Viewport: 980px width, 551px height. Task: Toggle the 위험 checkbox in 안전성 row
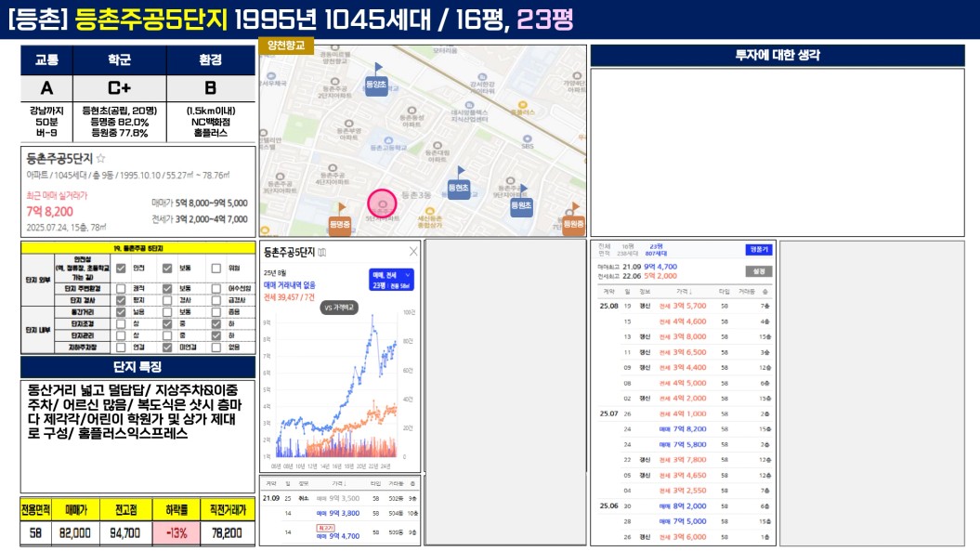tap(216, 269)
